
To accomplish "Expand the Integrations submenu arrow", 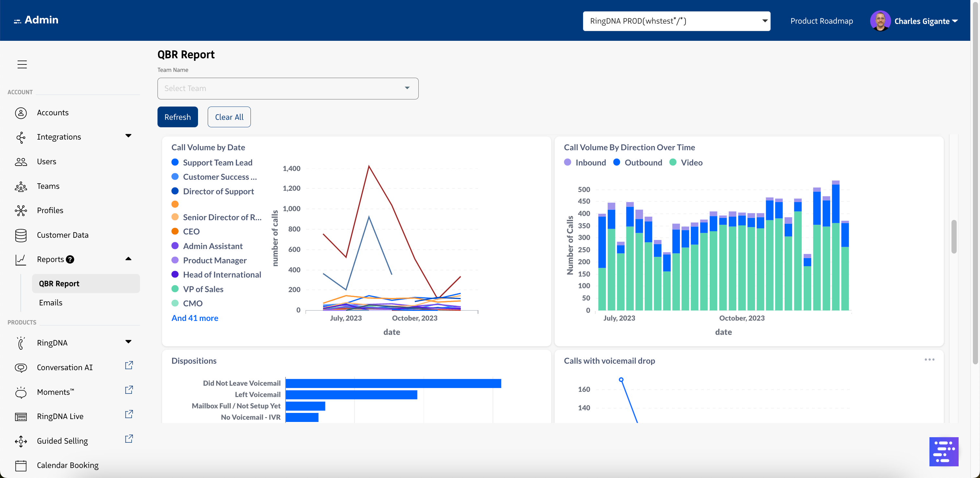I will coord(128,136).
